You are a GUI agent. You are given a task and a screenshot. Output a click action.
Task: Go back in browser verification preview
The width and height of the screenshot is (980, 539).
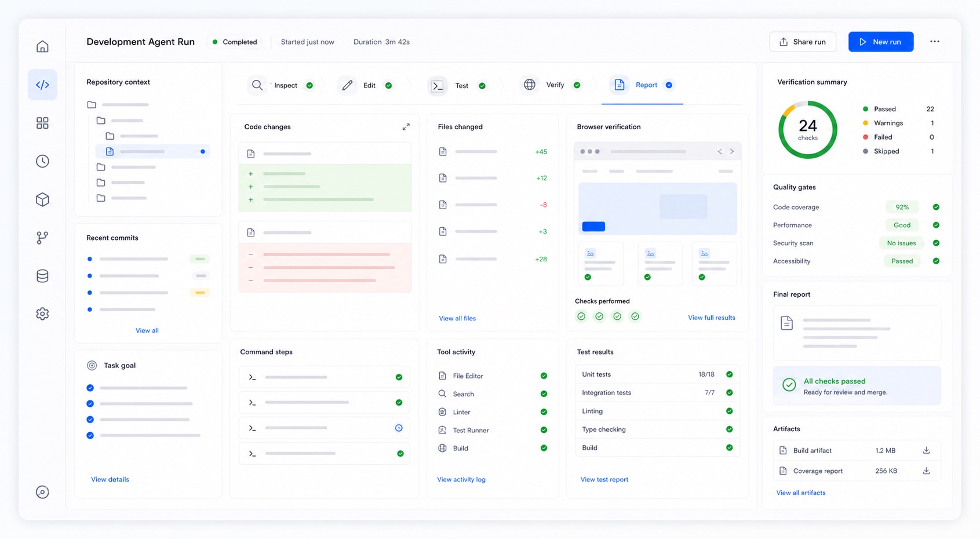pos(720,151)
